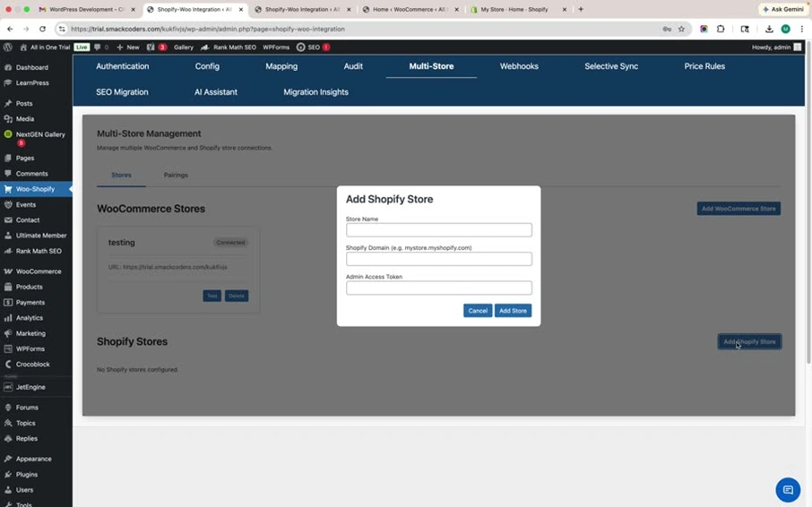
Task: Click the Topics sidebar icon
Action: click(x=8, y=423)
